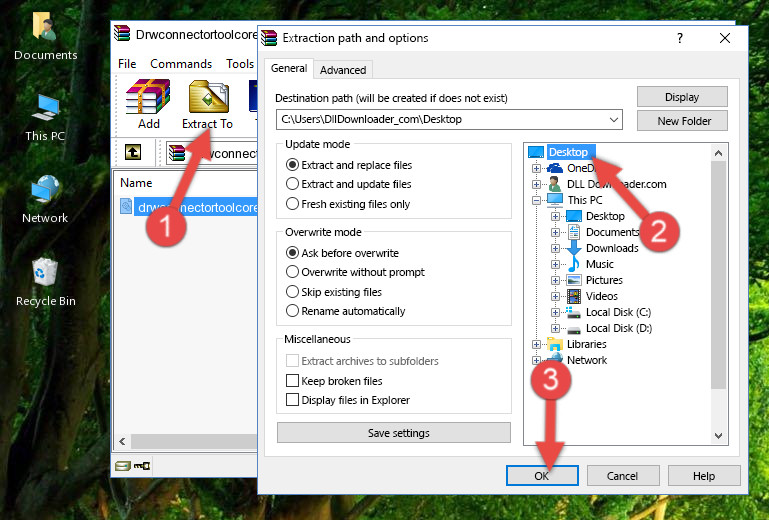769x520 pixels.
Task: Expand the Documents tree node
Action: tap(555, 233)
